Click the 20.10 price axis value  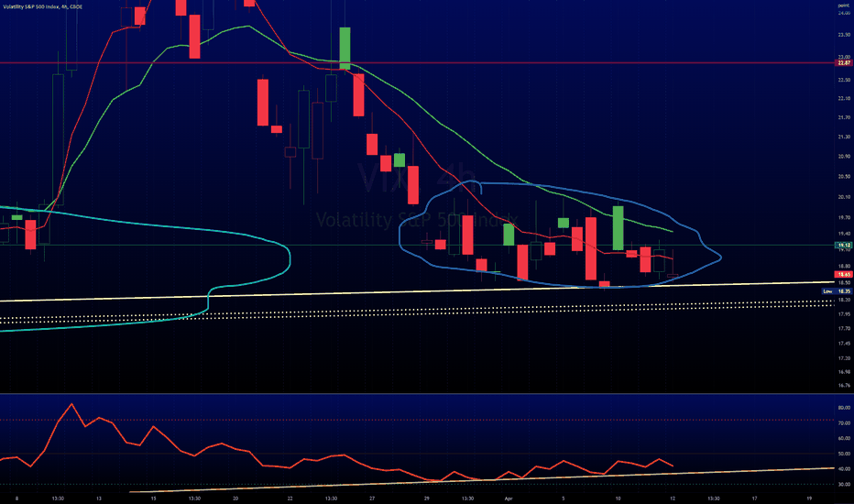point(844,197)
